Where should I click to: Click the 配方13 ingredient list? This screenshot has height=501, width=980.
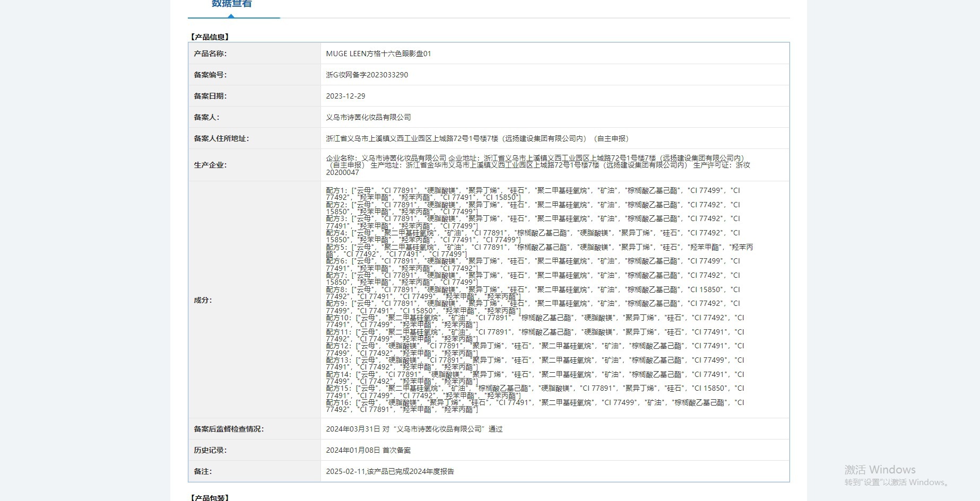pos(535,363)
